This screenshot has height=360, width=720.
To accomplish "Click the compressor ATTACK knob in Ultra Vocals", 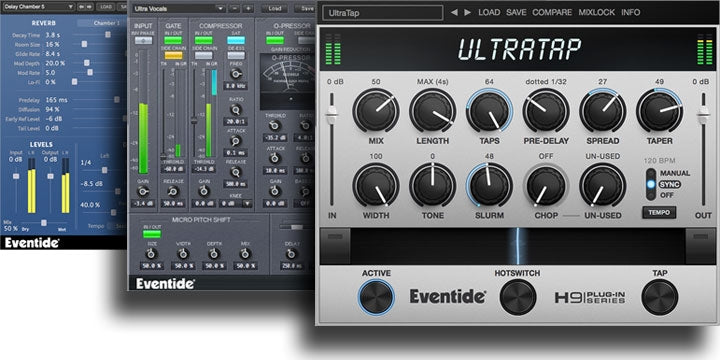I will (x=236, y=141).
